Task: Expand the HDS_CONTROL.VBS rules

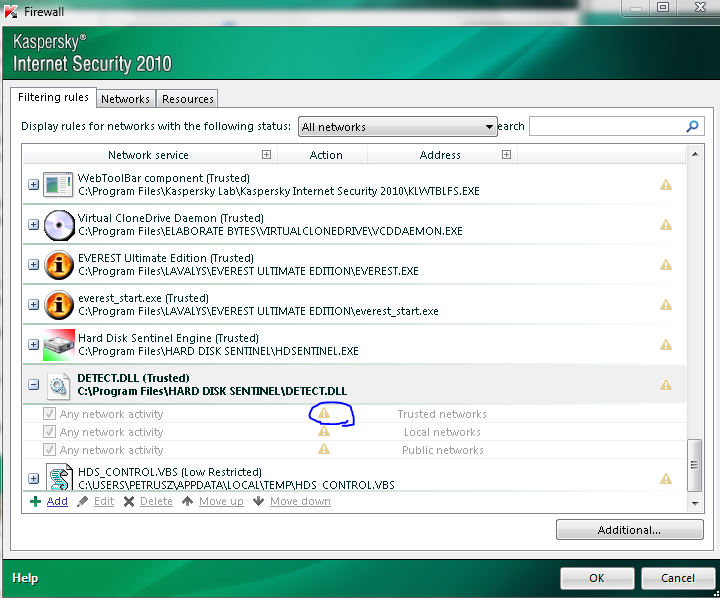Action: (x=34, y=479)
